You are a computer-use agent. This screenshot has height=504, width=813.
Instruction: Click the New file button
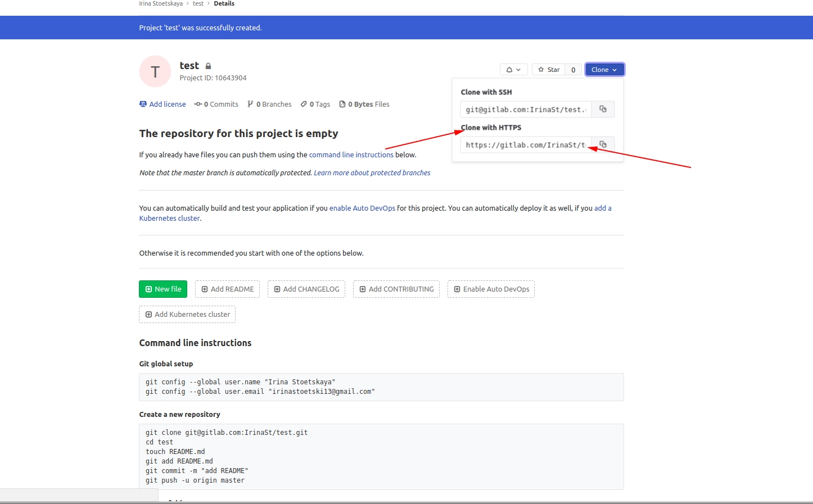(x=163, y=289)
